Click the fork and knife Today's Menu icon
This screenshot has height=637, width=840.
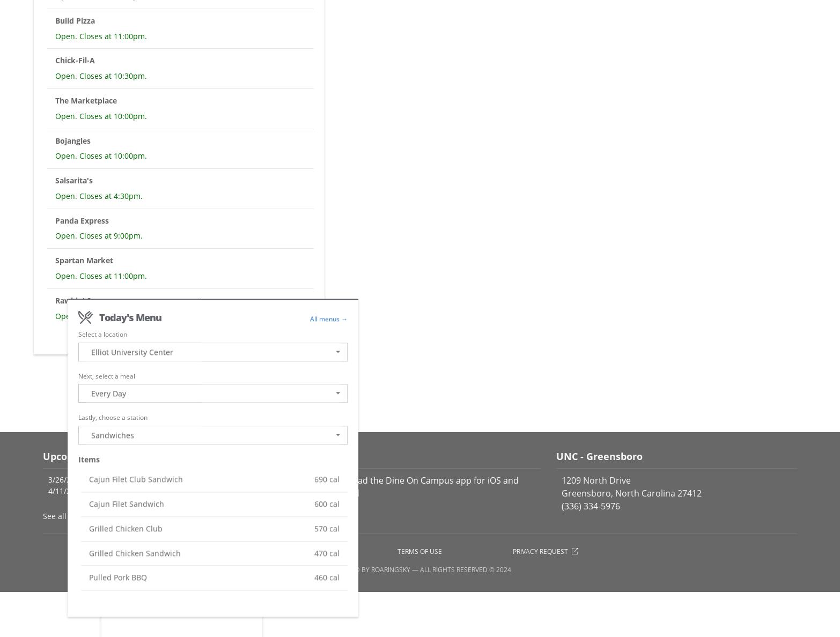coord(85,317)
